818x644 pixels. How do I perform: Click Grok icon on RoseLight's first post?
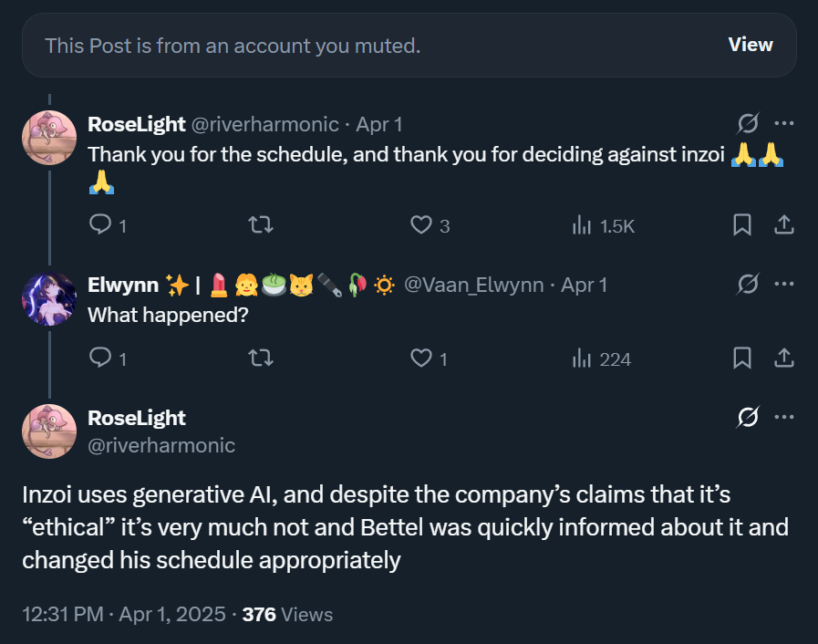pyautogui.click(x=748, y=124)
